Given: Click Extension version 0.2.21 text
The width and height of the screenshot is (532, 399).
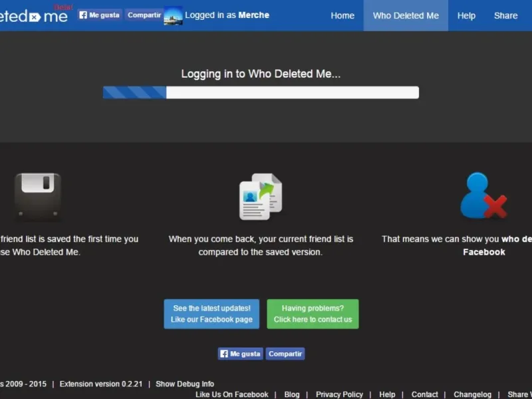Looking at the screenshot, I should click(x=101, y=384).
